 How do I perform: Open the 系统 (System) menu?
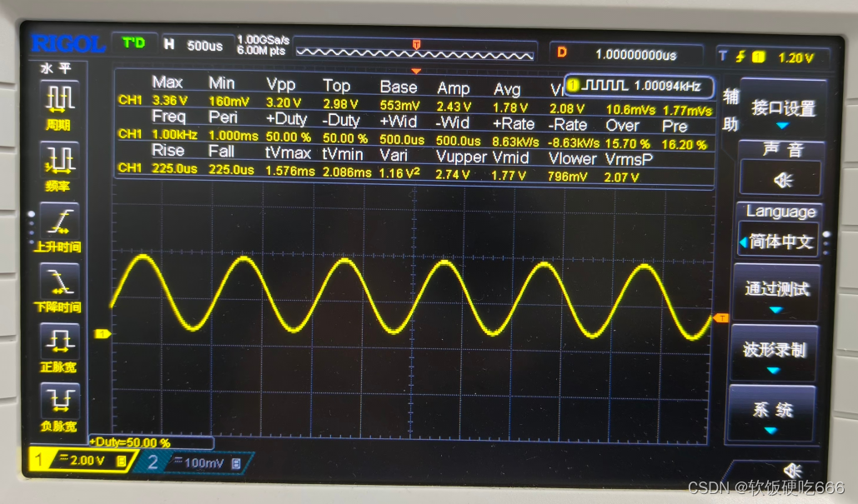[x=771, y=412]
